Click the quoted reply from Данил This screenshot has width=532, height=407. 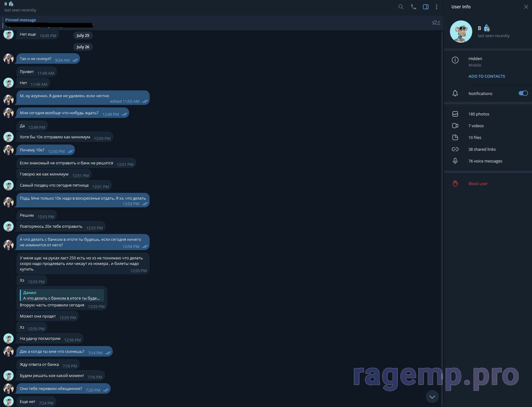(x=62, y=295)
